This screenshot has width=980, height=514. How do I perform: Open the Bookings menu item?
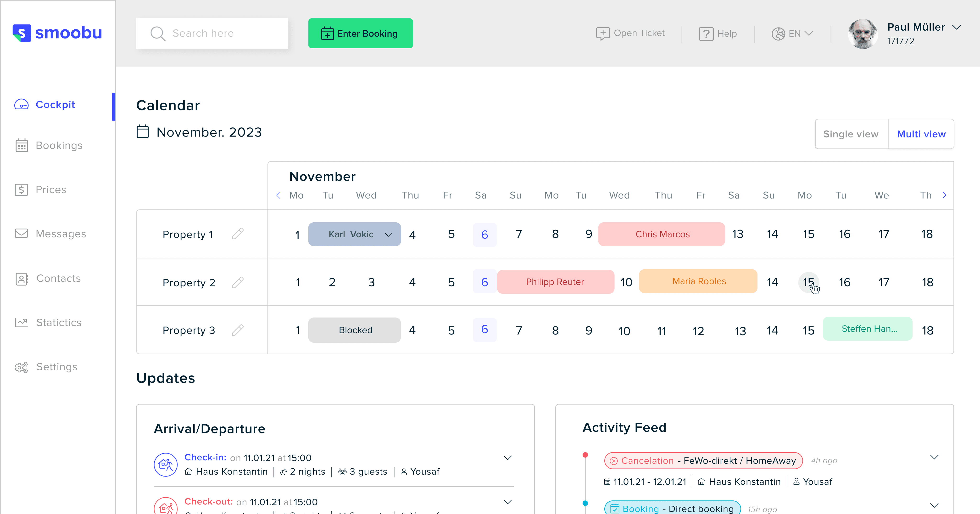point(59,146)
